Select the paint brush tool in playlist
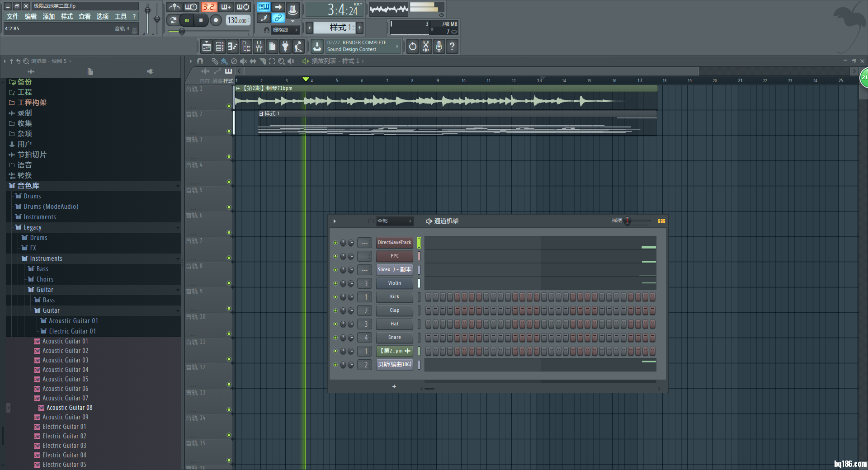 [224, 61]
